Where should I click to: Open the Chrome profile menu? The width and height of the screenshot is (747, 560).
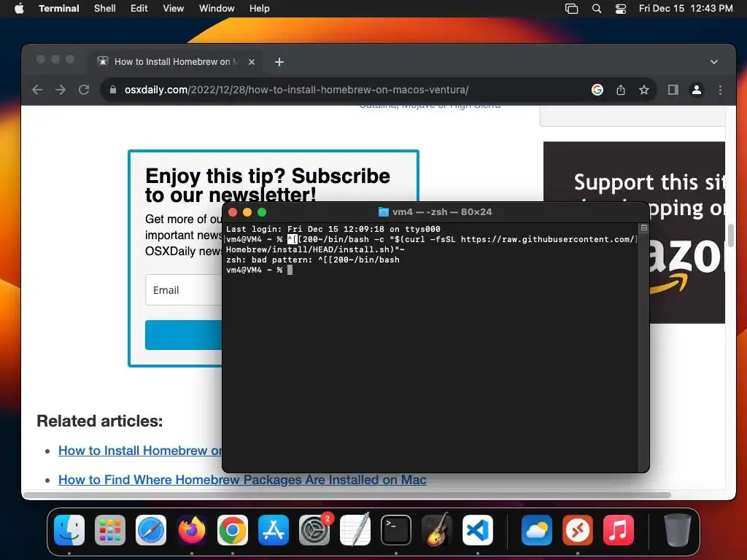point(696,90)
